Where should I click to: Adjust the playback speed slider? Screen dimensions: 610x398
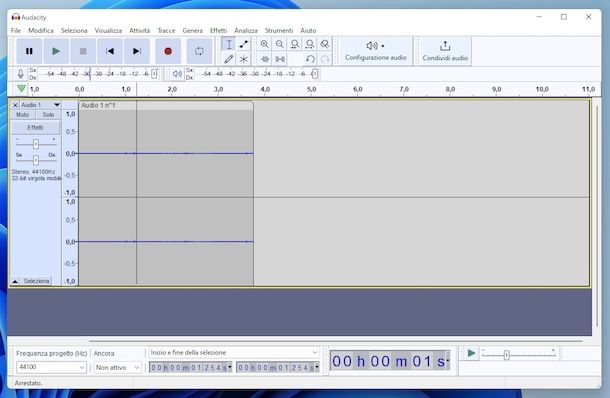point(507,355)
